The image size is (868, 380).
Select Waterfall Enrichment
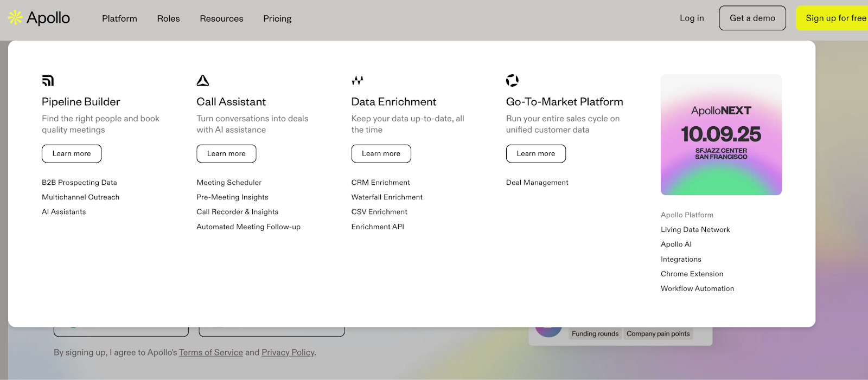tap(387, 197)
